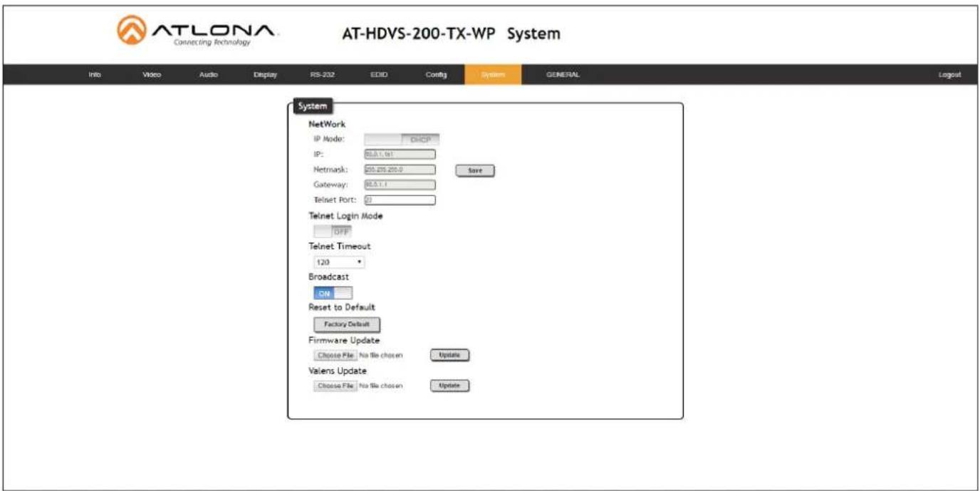
Task: Click the Gateway input field
Action: [400, 185]
